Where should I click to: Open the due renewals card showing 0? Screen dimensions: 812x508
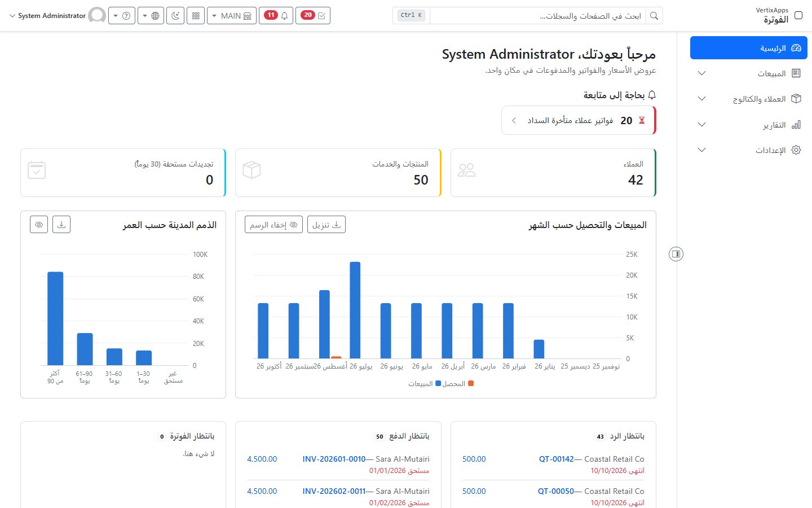tap(123, 173)
